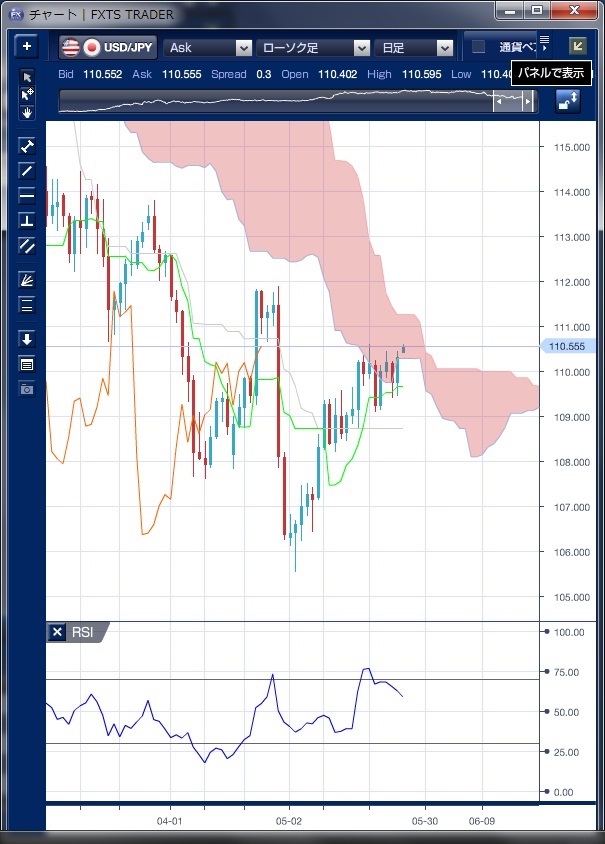
Task: Activate the Fibonacci fan tool
Action: [27, 280]
